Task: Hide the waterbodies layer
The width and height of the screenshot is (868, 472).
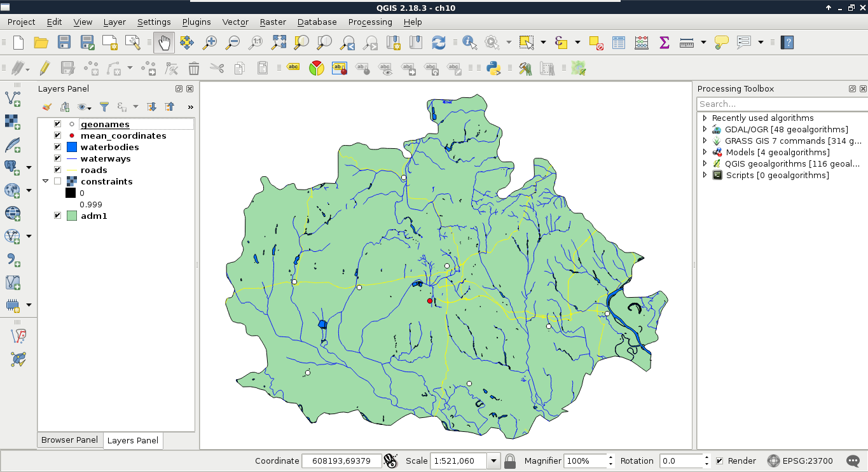Action: pyautogui.click(x=58, y=147)
